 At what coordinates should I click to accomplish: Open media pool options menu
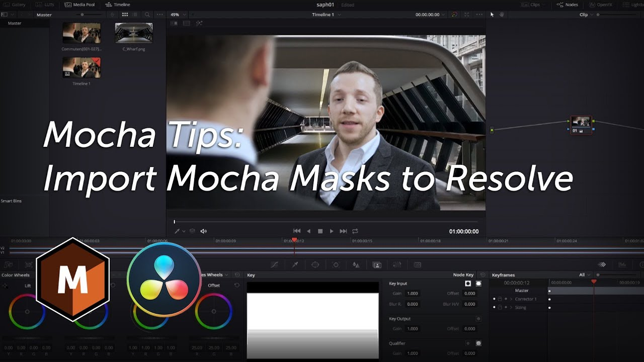[159, 15]
